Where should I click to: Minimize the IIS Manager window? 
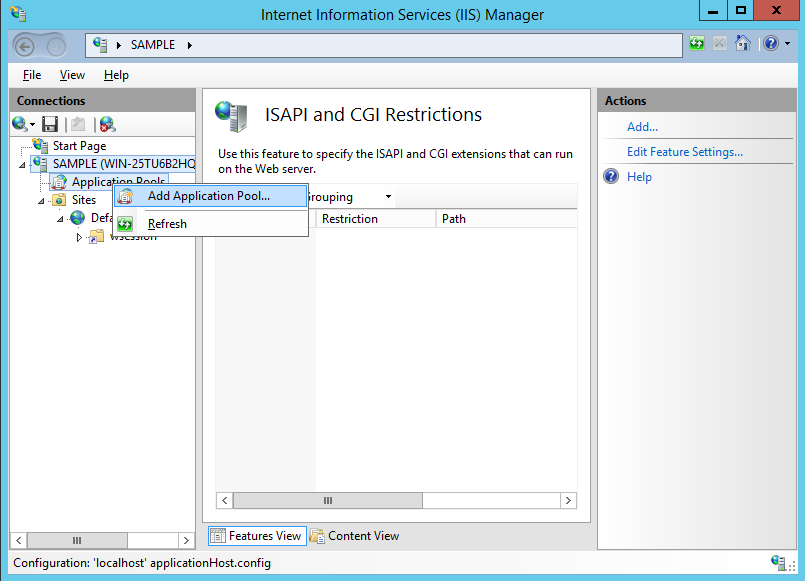pos(713,11)
